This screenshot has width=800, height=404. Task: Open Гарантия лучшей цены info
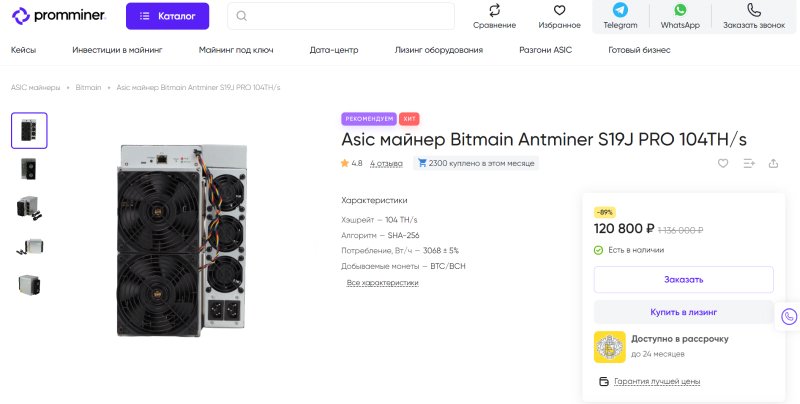click(x=656, y=381)
